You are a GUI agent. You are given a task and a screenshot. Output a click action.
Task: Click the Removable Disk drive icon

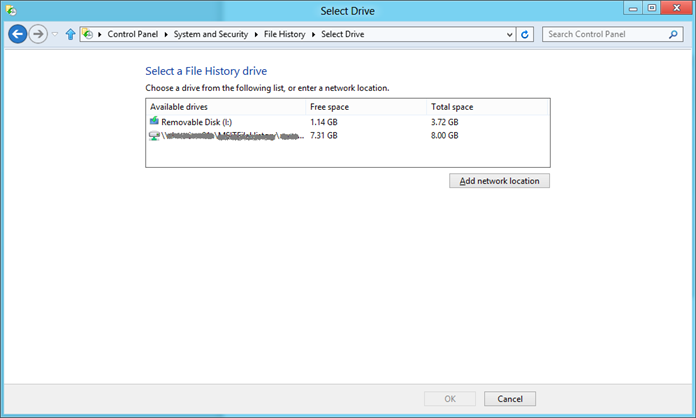pos(154,121)
